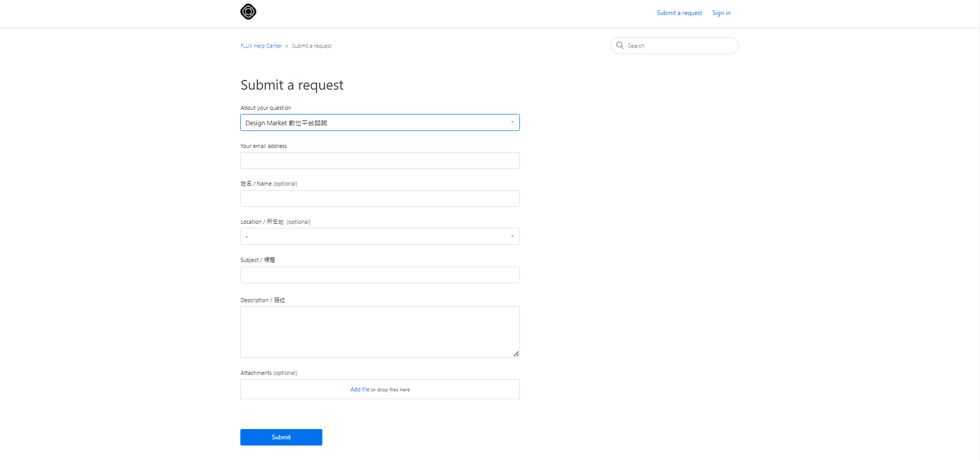The height and width of the screenshot is (461, 980).
Task: Click the FLUX logo in the header
Action: 248,11
